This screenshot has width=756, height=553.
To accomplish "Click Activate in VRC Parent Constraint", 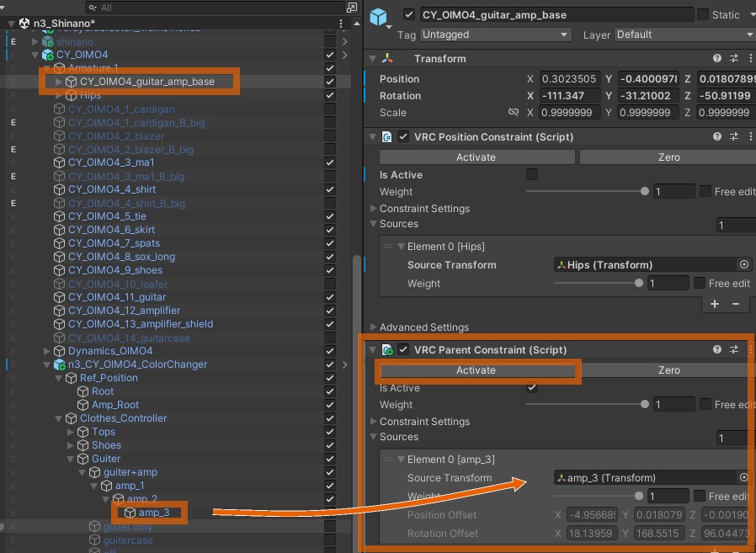I will (x=476, y=370).
